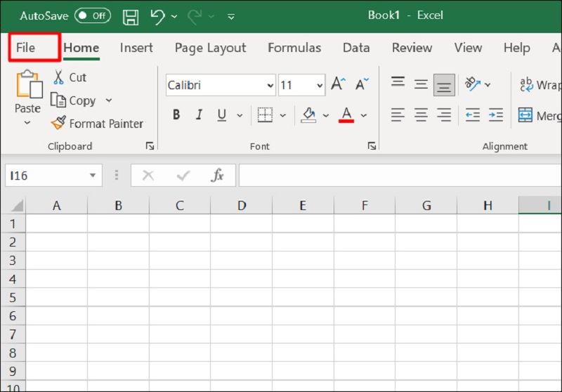Expand the font size 11 dropdown
Screen dimensions: 562x392
(x=320, y=86)
